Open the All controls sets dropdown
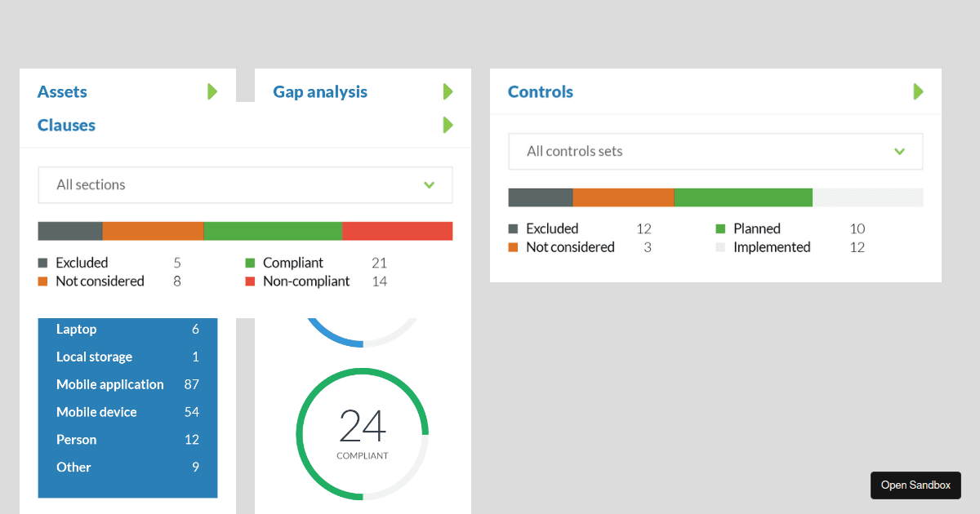This screenshot has height=514, width=980. click(x=715, y=151)
